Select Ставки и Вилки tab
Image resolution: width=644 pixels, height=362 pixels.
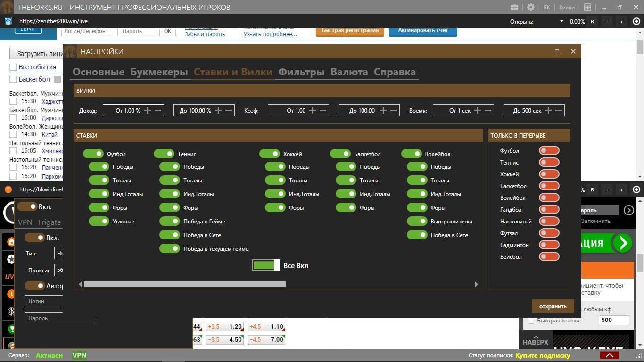(x=233, y=72)
